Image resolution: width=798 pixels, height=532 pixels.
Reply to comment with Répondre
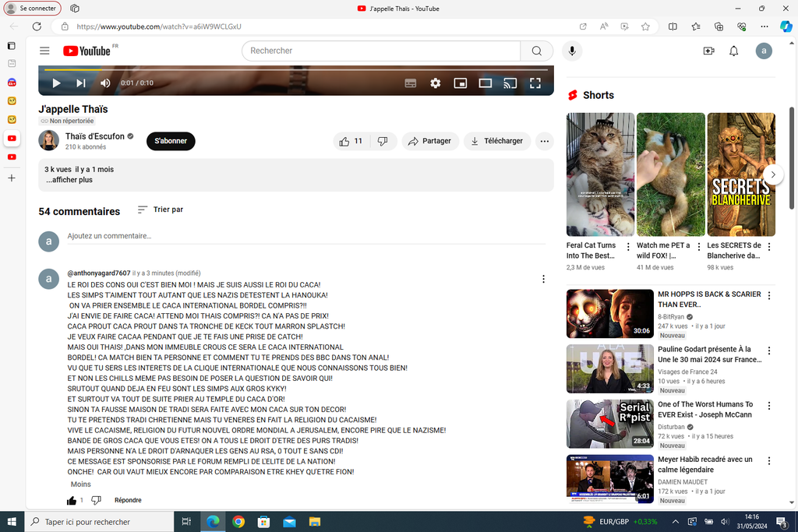tap(128, 501)
